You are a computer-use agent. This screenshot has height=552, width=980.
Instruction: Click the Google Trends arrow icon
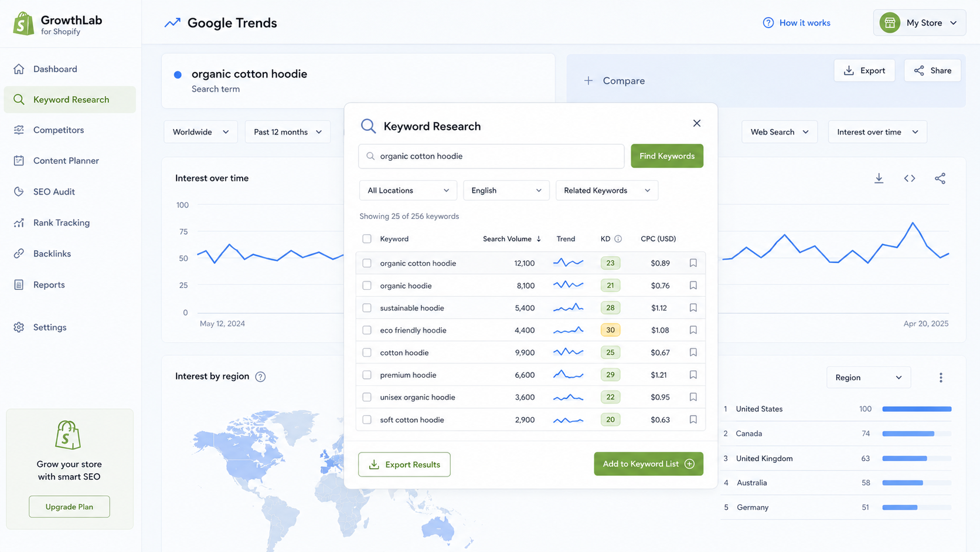(172, 23)
